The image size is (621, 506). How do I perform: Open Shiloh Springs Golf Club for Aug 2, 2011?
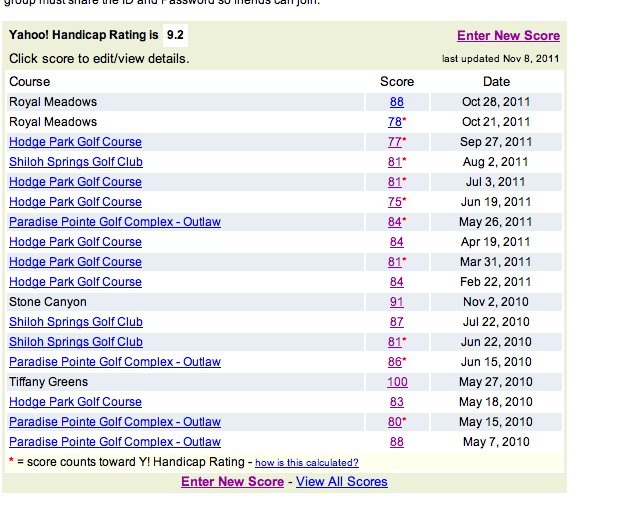75,162
